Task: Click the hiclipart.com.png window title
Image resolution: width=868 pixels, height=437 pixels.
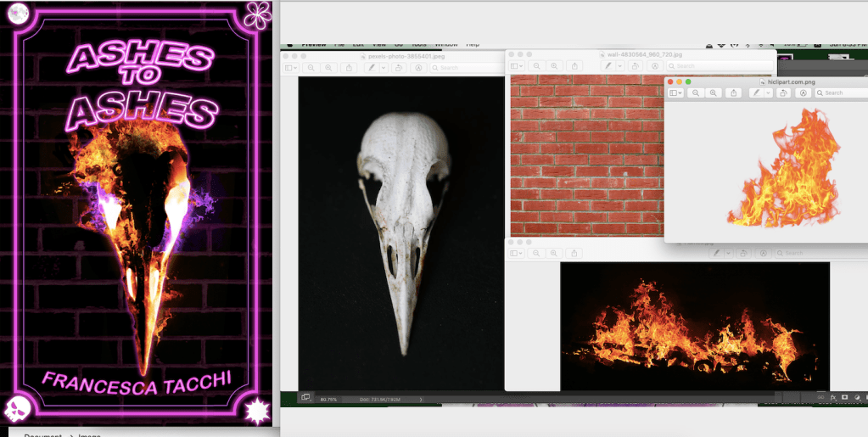Action: [x=786, y=81]
